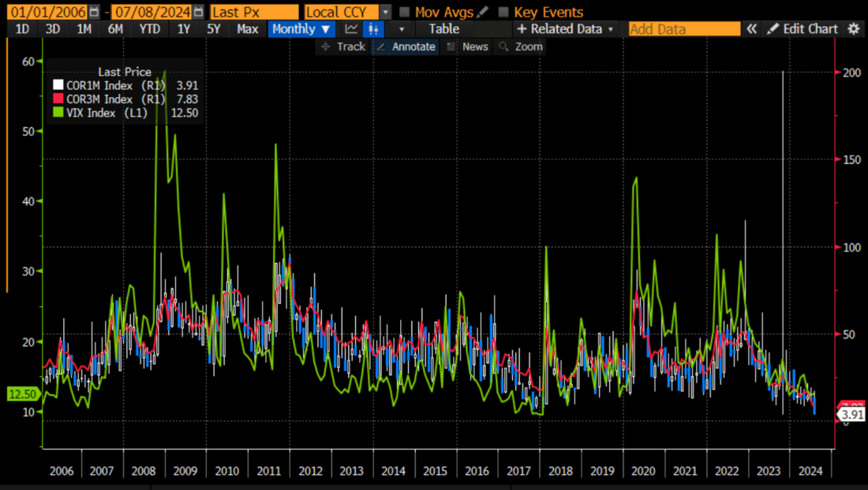Activate the Annotate pencil tool
868x490 pixels.
[405, 47]
